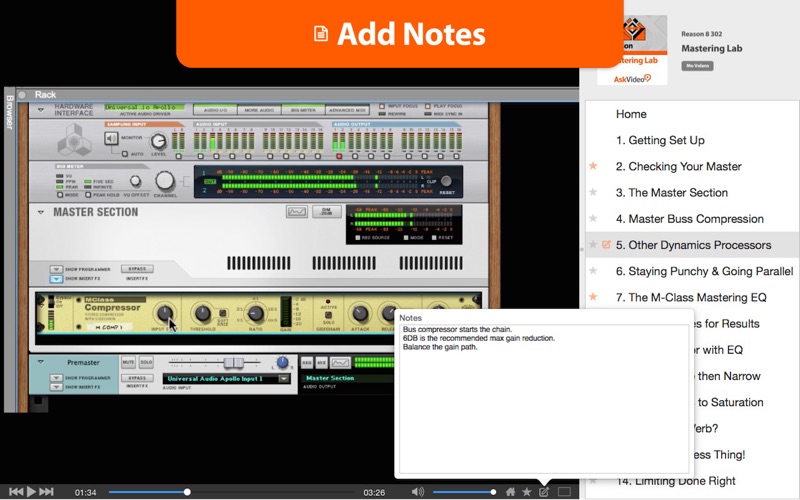Image resolution: width=800 pixels, height=500 pixels.
Task: Click the volume speaker icon
Action: coord(417,492)
